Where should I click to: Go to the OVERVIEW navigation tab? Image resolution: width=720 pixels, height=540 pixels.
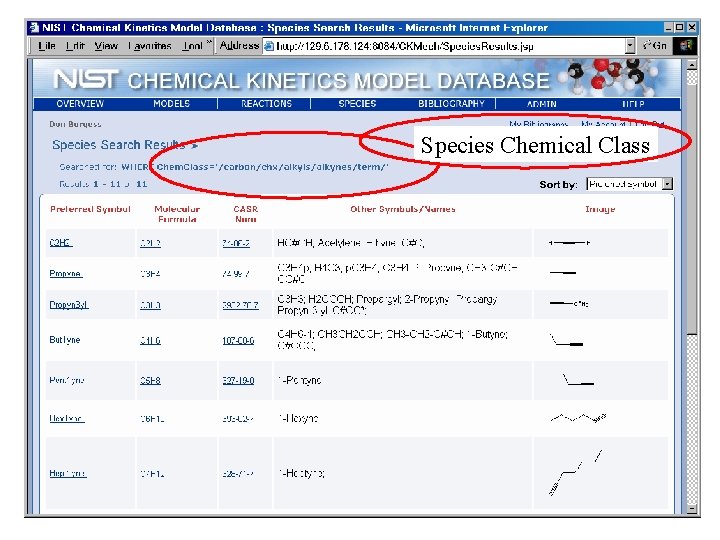80,104
